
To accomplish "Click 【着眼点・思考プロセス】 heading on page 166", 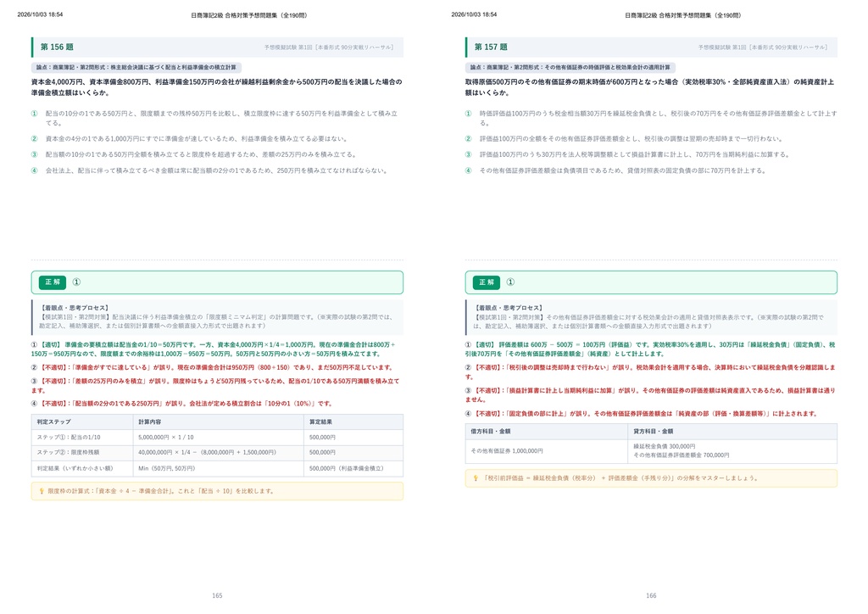I will click(509, 308).
